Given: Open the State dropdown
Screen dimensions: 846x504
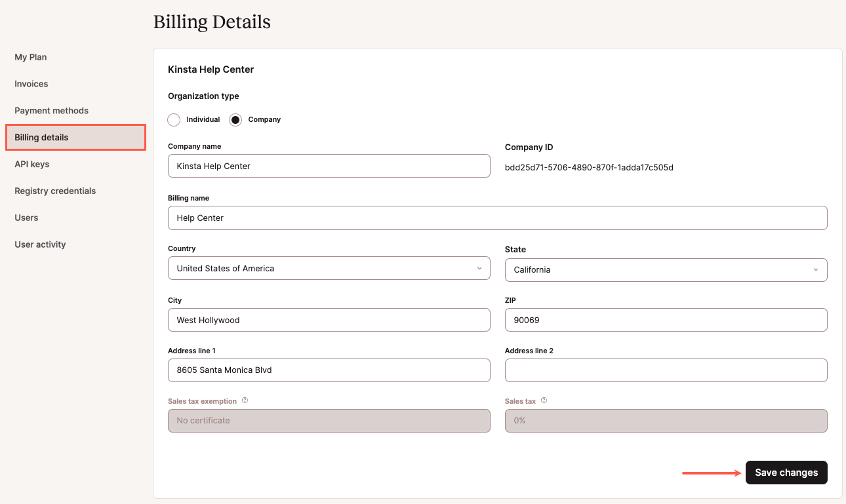Looking at the screenshot, I should tap(666, 269).
